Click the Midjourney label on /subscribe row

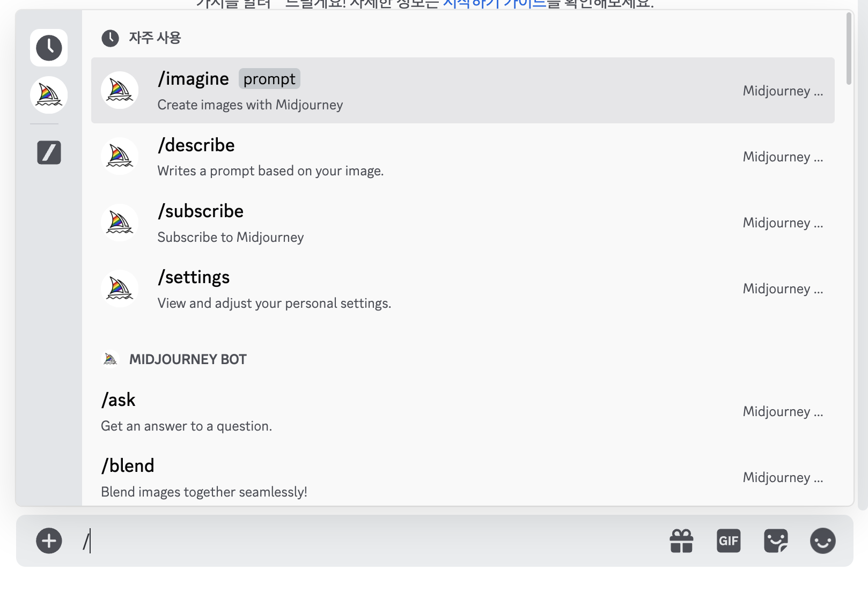[x=783, y=223]
